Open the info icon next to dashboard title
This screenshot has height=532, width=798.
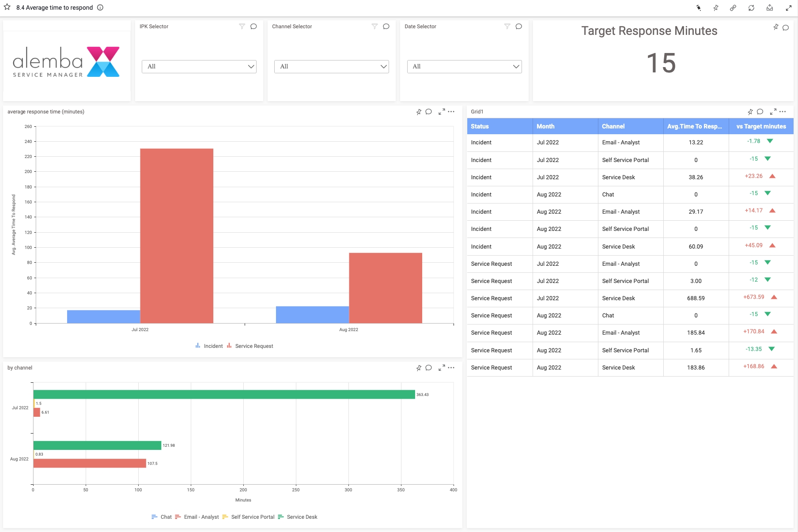(100, 8)
